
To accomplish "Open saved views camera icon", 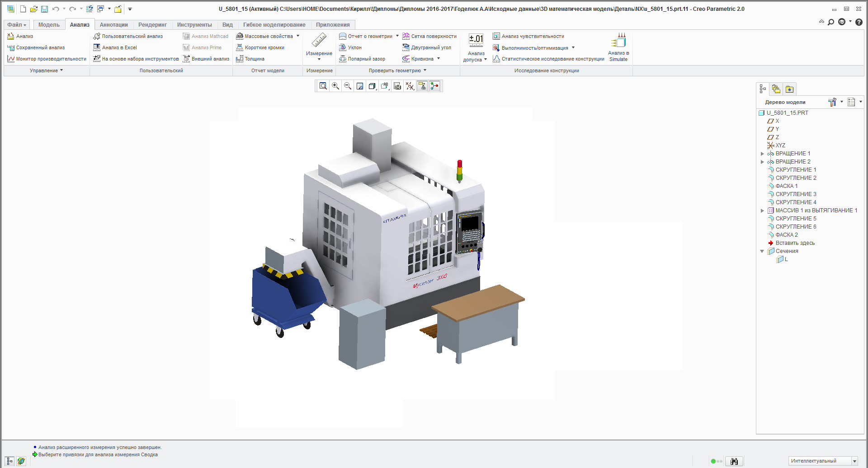I will pos(397,86).
